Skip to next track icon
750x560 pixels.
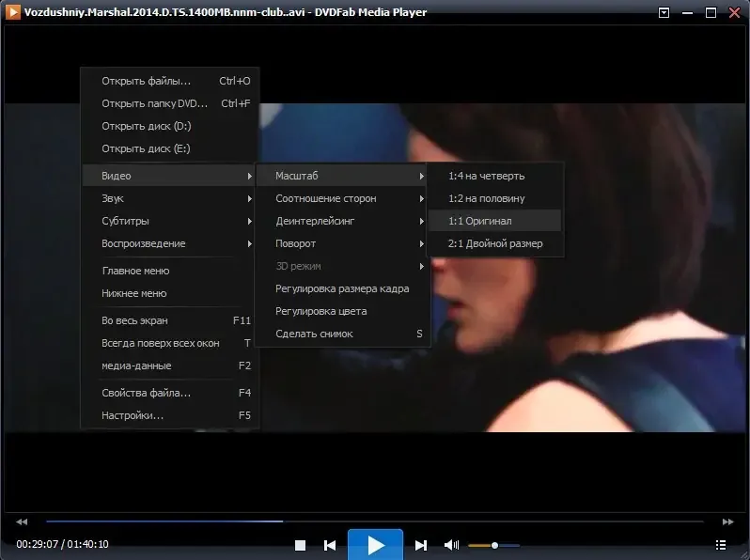421,545
